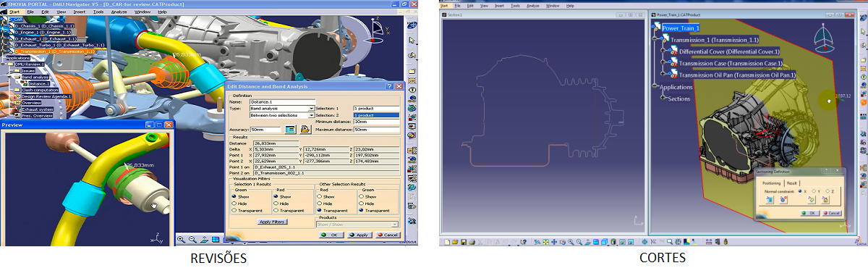Click the export icon beside Accuracy row
Viewport: 868px width, 268px height.
(x=305, y=129)
